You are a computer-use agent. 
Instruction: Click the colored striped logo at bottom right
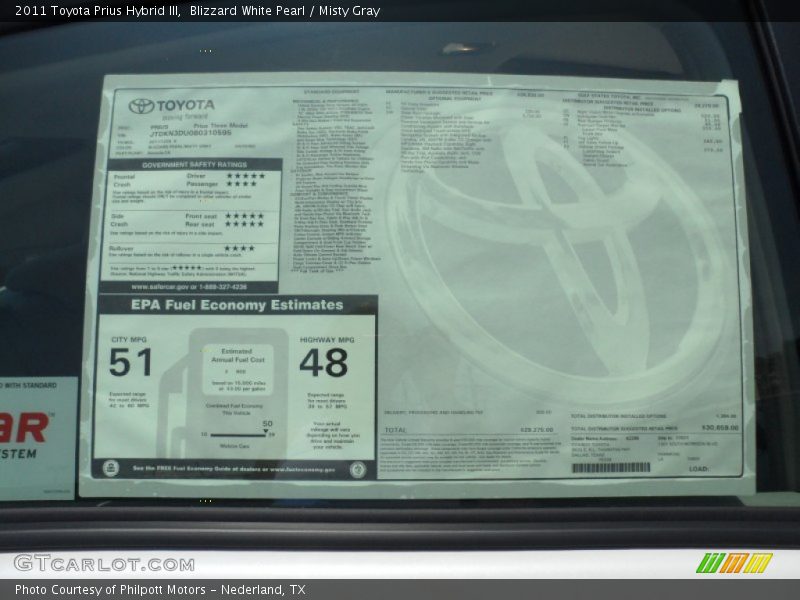733,563
